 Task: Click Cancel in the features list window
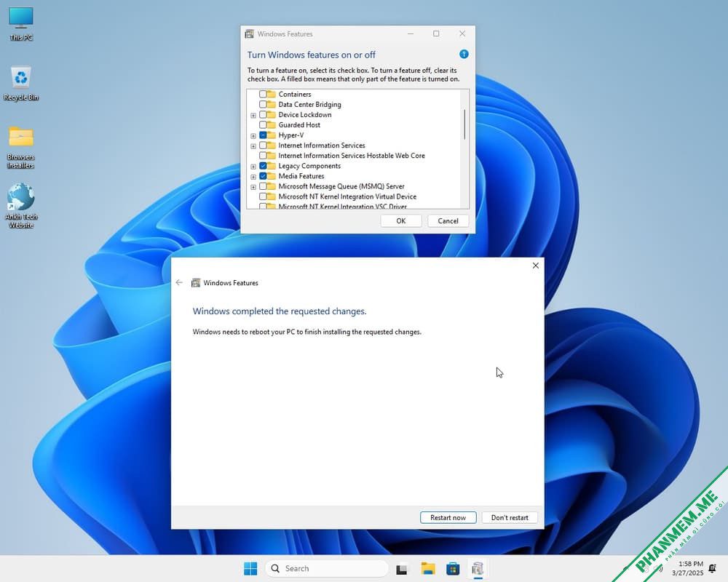coord(448,221)
